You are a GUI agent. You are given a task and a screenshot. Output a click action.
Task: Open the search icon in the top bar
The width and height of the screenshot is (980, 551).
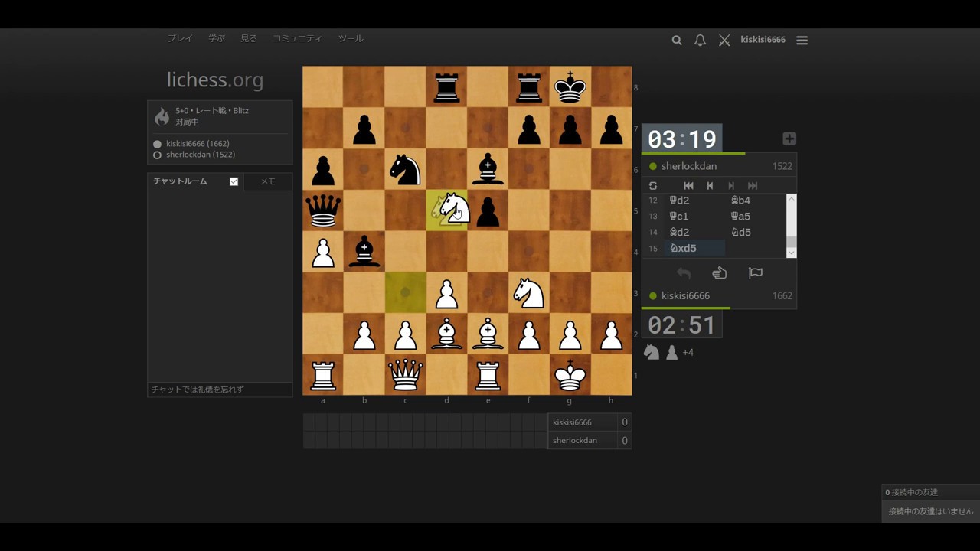[677, 40]
